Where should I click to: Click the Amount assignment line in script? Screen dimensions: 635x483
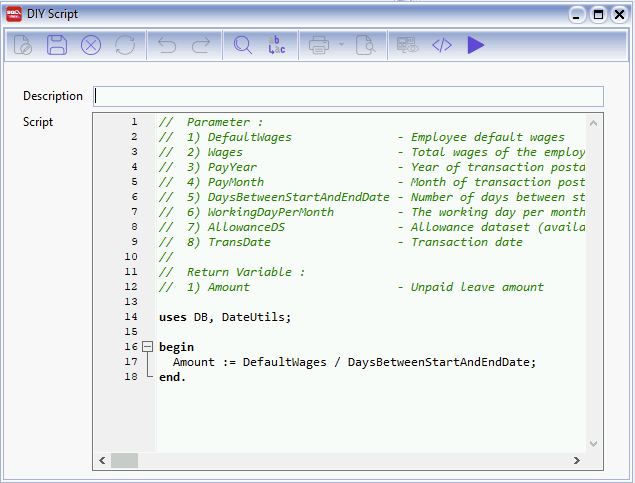[x=355, y=362]
